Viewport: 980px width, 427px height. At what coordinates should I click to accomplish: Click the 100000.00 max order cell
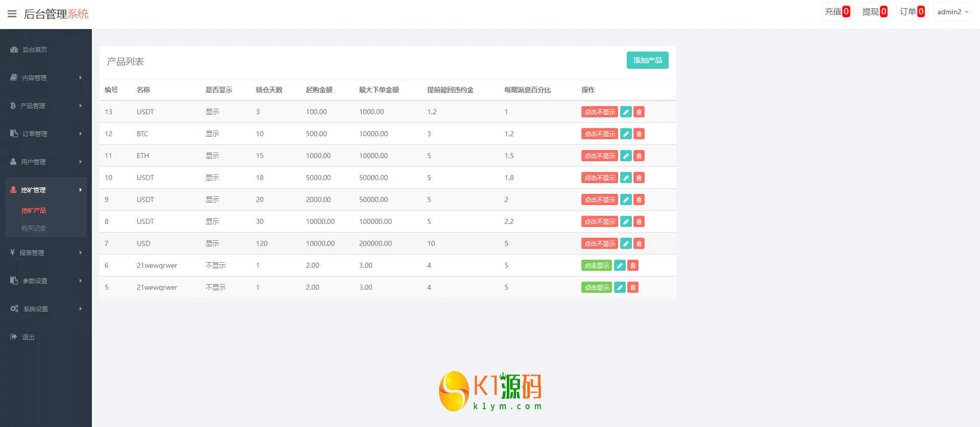pyautogui.click(x=375, y=221)
